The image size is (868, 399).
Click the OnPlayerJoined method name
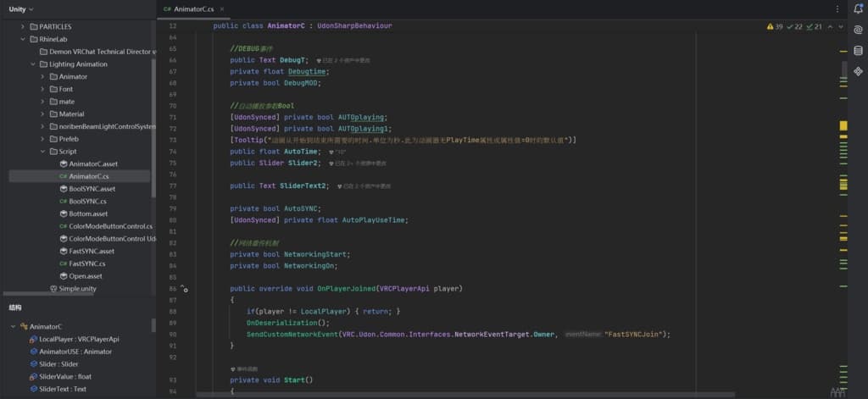[346, 288]
